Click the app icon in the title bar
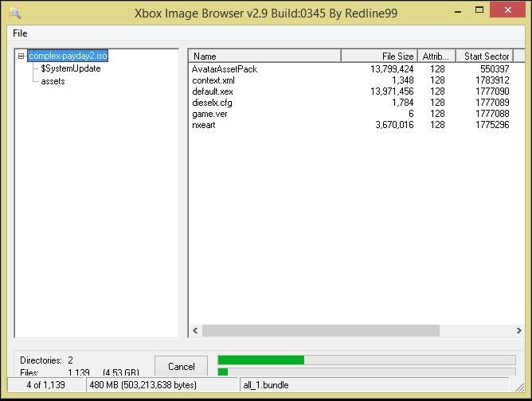The image size is (532, 401). tap(14, 12)
